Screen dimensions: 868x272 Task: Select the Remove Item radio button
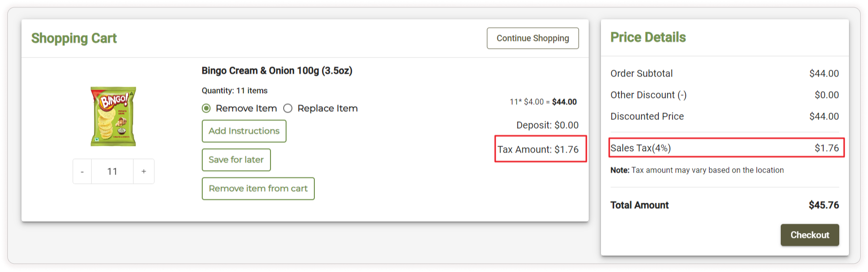click(x=207, y=108)
